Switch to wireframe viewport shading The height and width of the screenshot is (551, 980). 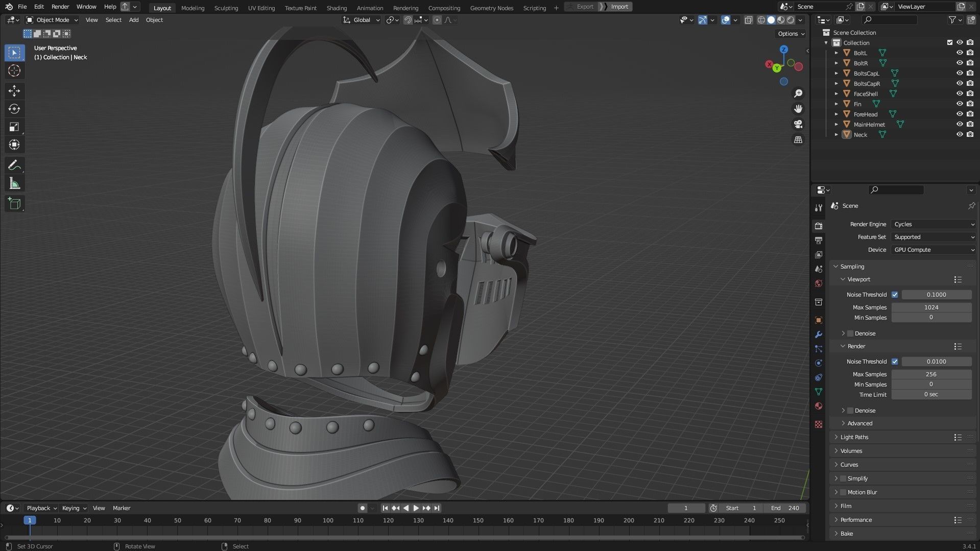(x=761, y=20)
